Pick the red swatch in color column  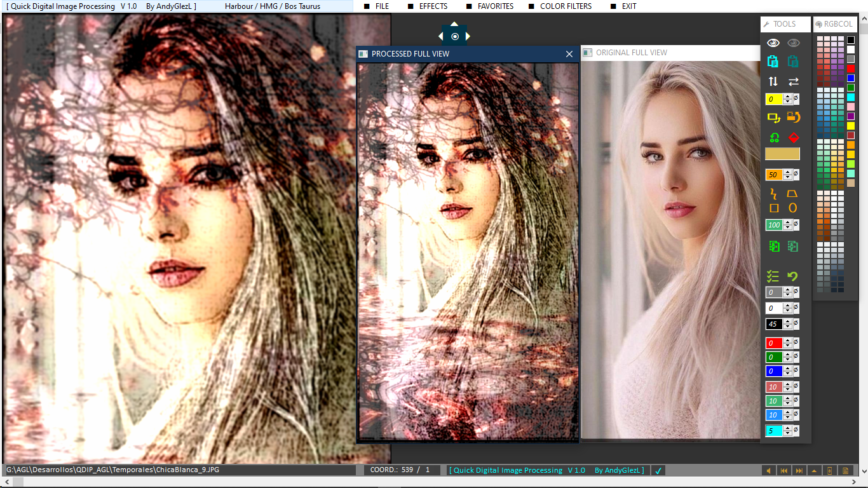pyautogui.click(x=851, y=68)
